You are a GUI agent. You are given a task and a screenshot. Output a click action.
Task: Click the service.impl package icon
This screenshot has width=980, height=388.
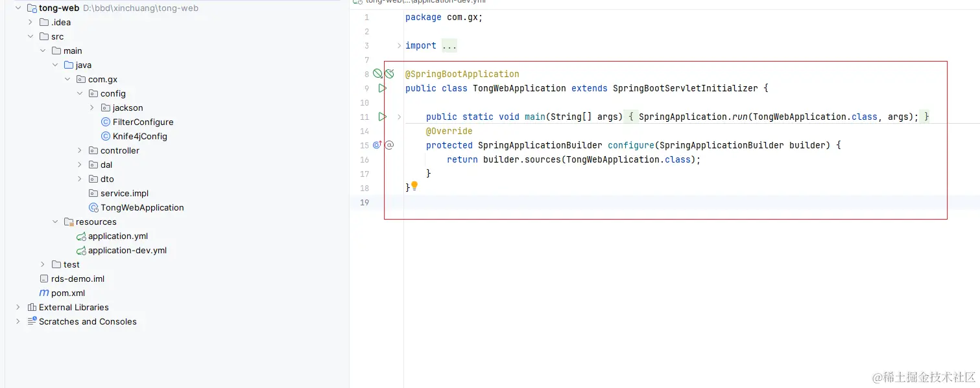tap(93, 194)
